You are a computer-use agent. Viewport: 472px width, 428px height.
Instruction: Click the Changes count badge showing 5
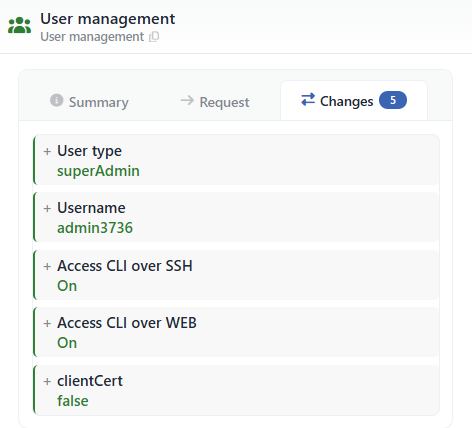393,100
